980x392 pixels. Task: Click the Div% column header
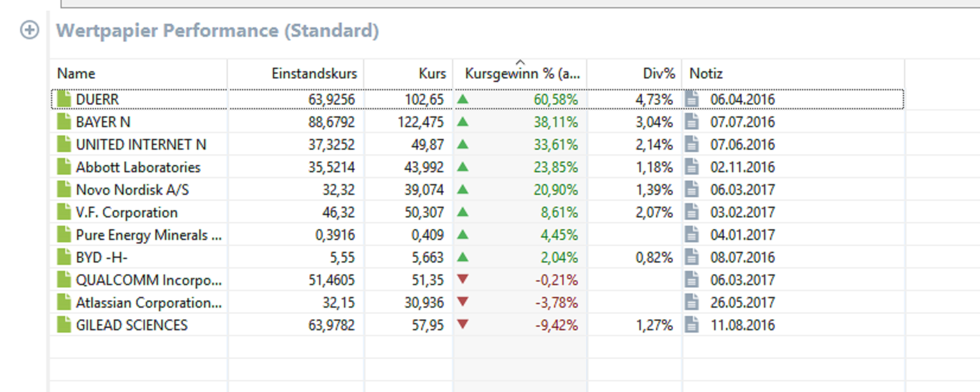tap(658, 74)
